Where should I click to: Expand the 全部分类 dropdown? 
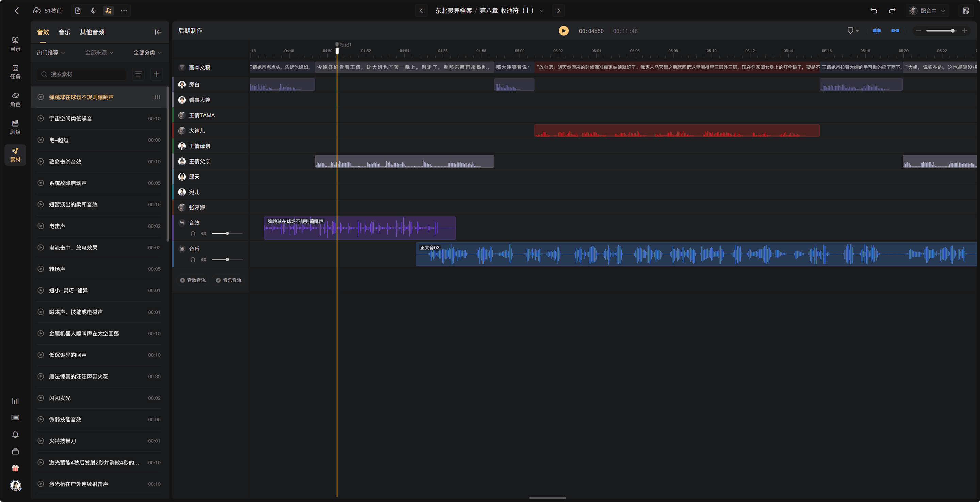(148, 53)
